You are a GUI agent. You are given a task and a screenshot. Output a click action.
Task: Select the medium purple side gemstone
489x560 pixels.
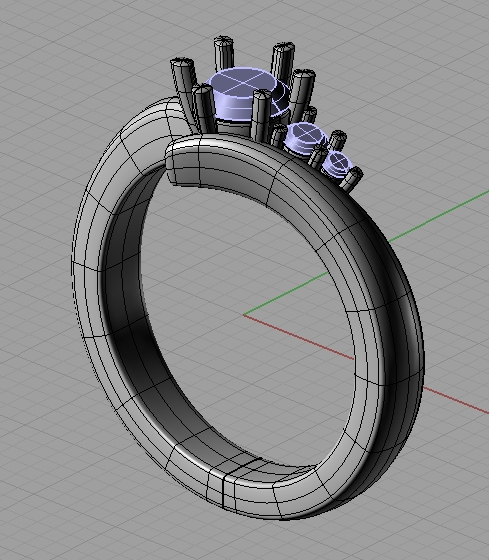[306, 137]
